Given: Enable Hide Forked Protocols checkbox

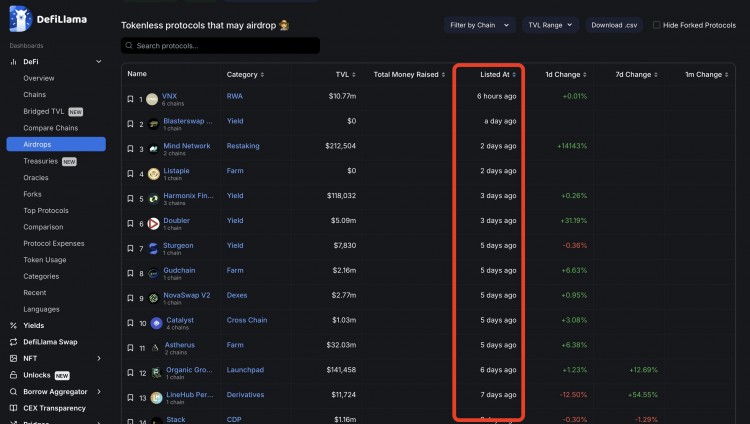Looking at the screenshot, I should coord(657,25).
